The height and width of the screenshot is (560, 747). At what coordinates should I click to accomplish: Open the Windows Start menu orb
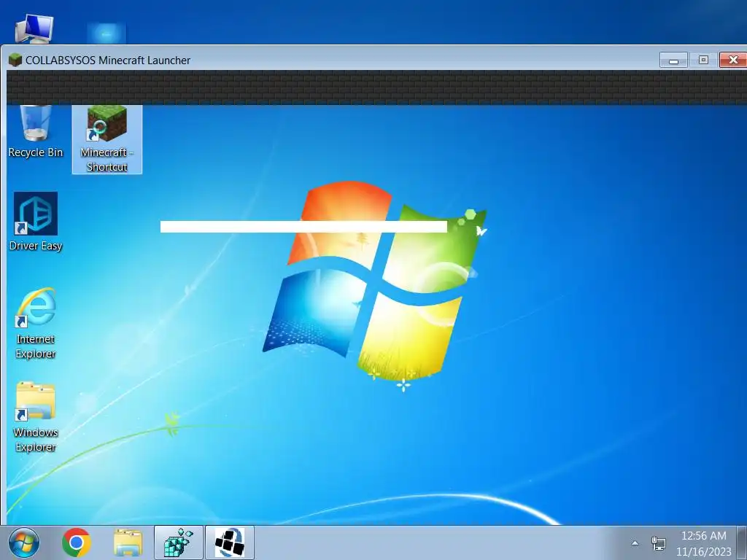click(x=24, y=542)
